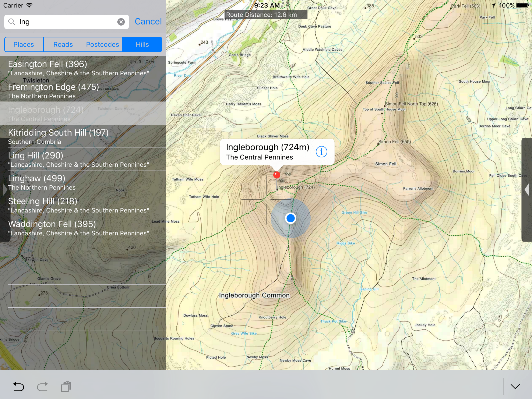Tap the Wi-Fi icon in status bar
Image resolution: width=532 pixels, height=399 pixels.
tap(29, 5)
